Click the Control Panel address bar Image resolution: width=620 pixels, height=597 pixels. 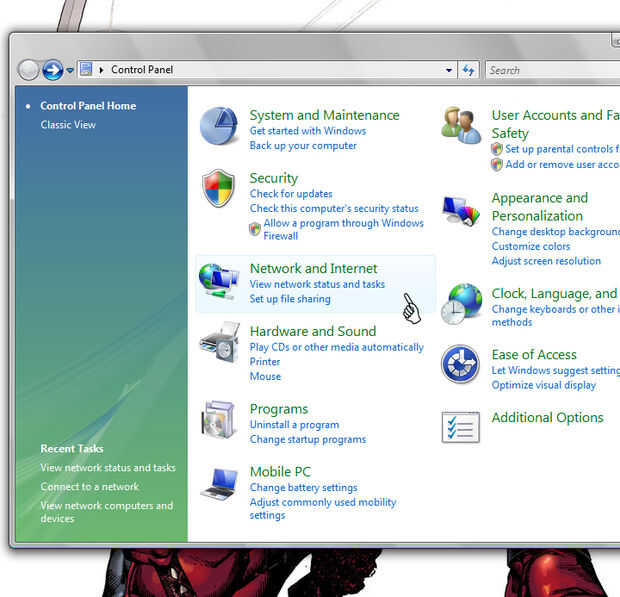(x=267, y=70)
